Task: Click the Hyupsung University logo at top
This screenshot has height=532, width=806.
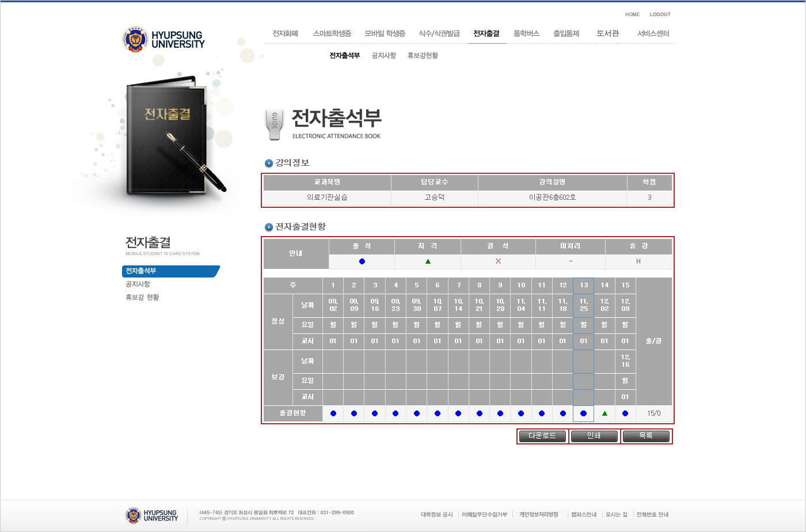Action: (164, 40)
